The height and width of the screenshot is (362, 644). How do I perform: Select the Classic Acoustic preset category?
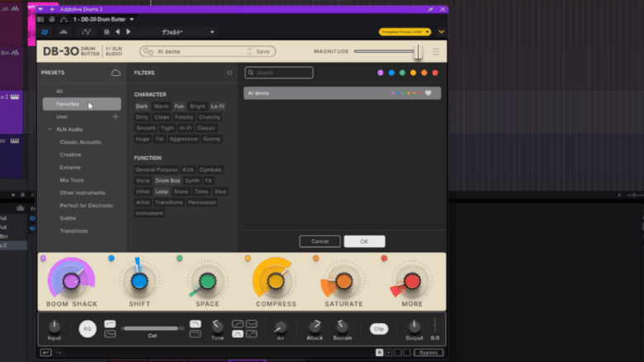point(81,142)
